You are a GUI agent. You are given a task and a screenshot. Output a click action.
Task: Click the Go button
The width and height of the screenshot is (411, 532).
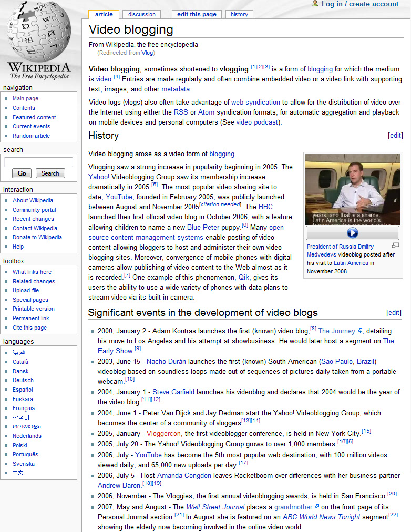pyautogui.click(x=22, y=173)
